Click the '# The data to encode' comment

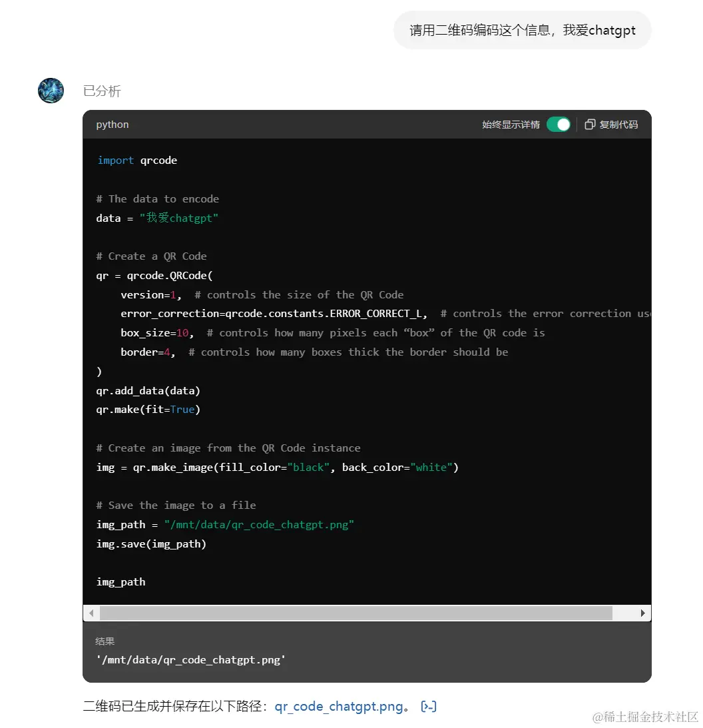(157, 198)
